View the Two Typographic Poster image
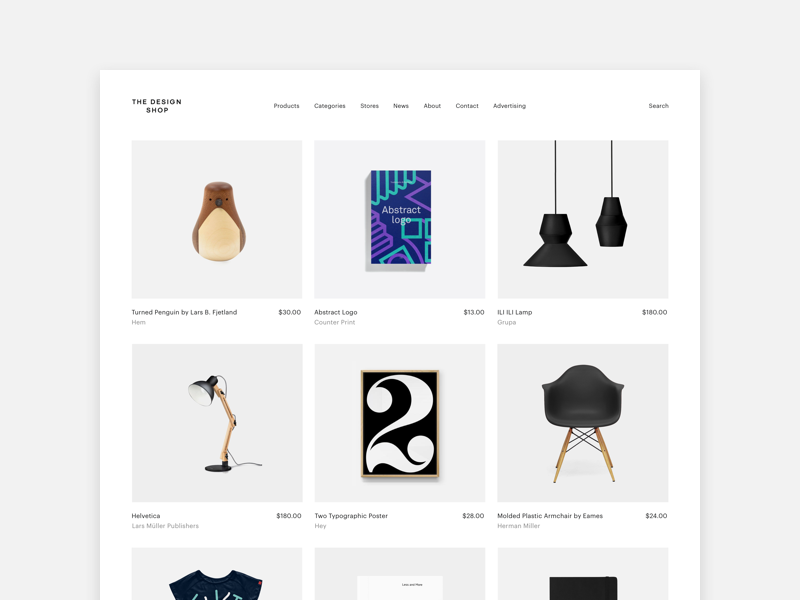The image size is (800, 600). tap(399, 423)
